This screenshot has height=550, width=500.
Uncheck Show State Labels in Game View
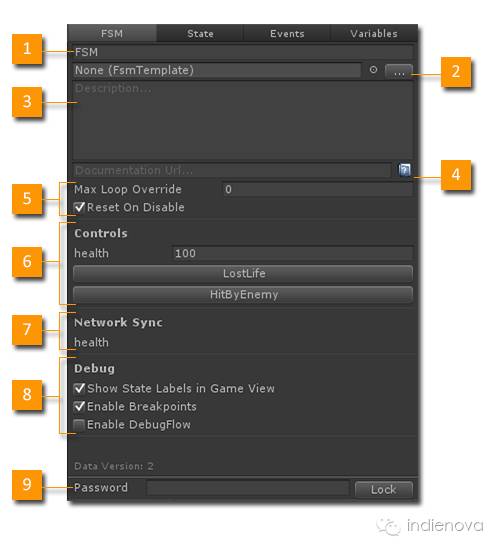tap(79, 388)
